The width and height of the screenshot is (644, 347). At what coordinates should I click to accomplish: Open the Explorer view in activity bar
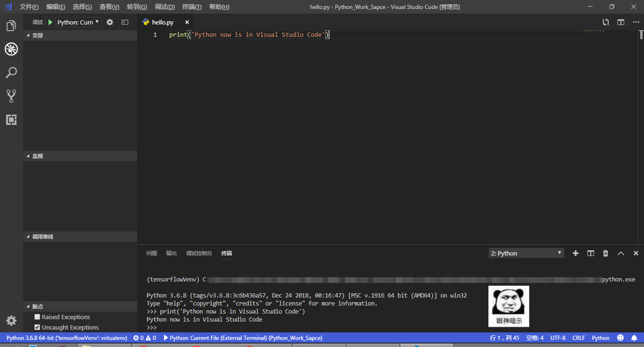pyautogui.click(x=11, y=26)
